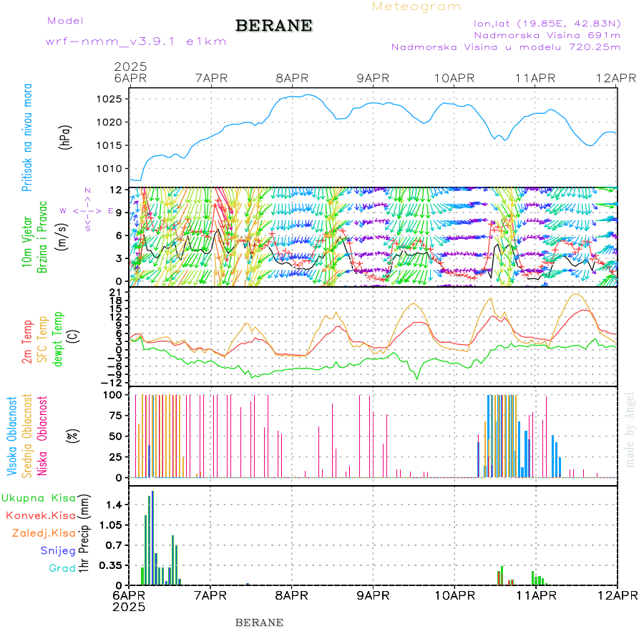The width and height of the screenshot is (644, 644).
Task: Click the tallest precipitation bar on 6APR
Action: click(x=153, y=538)
